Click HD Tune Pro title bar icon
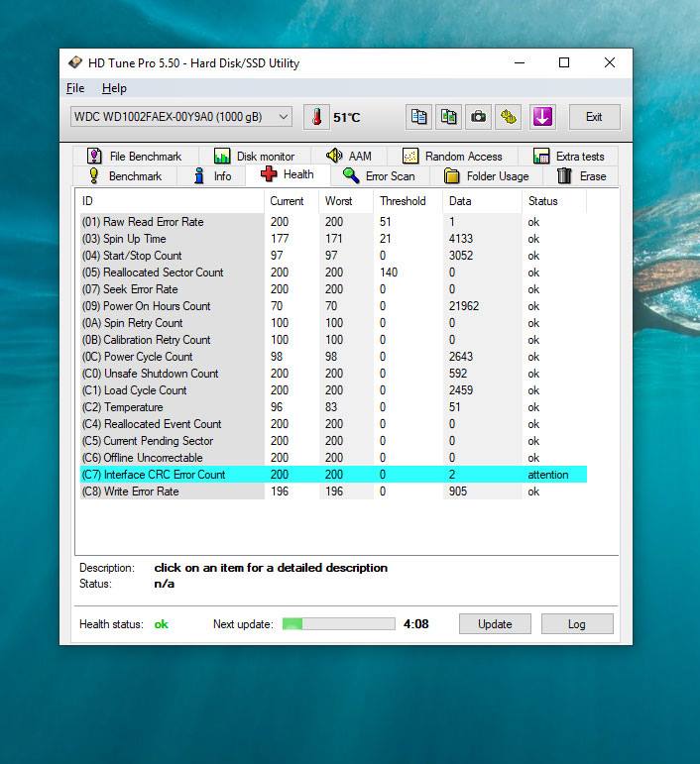This screenshot has height=764, width=700. [75, 62]
